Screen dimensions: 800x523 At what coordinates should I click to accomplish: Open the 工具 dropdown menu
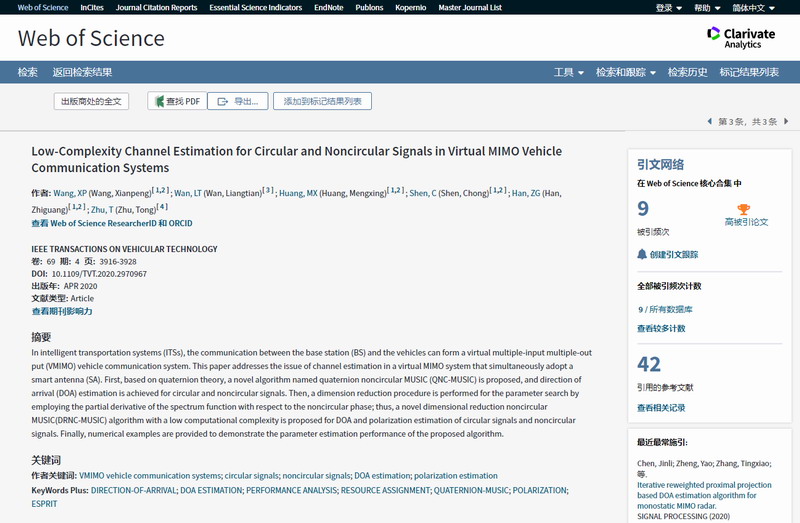pyautogui.click(x=569, y=72)
